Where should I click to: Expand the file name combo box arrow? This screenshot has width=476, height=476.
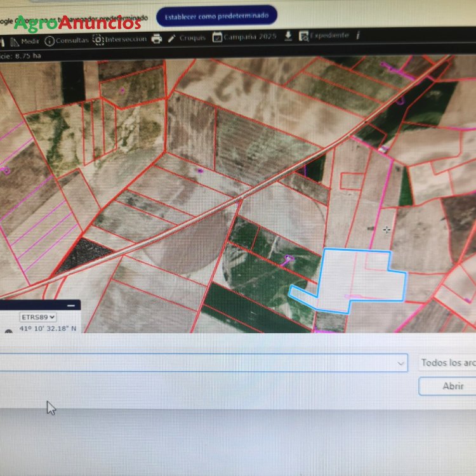(x=400, y=364)
